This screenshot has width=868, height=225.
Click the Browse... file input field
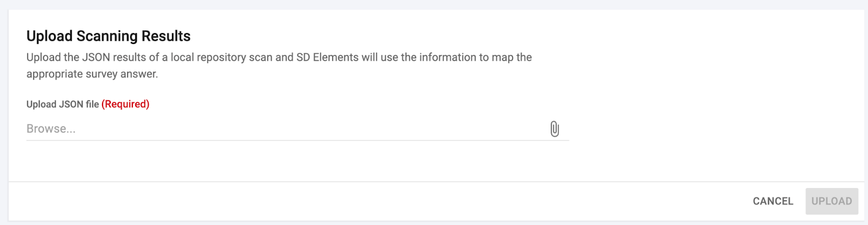(x=297, y=129)
